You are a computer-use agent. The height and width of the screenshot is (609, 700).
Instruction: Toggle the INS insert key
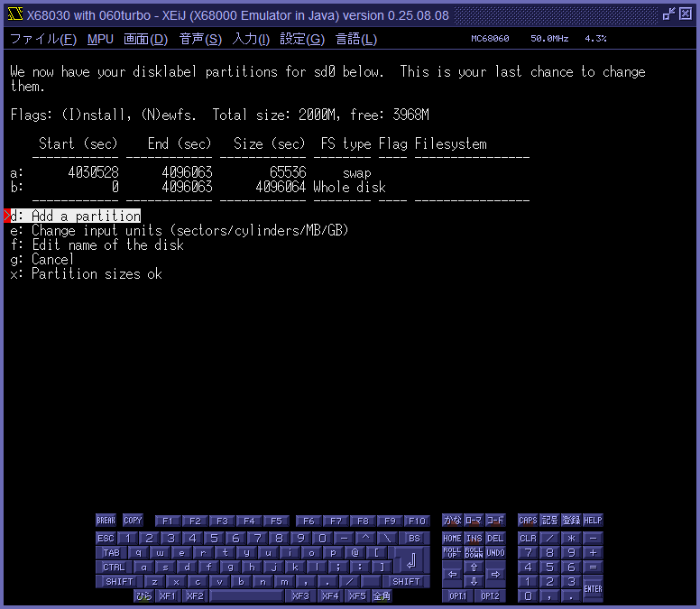coord(474,538)
